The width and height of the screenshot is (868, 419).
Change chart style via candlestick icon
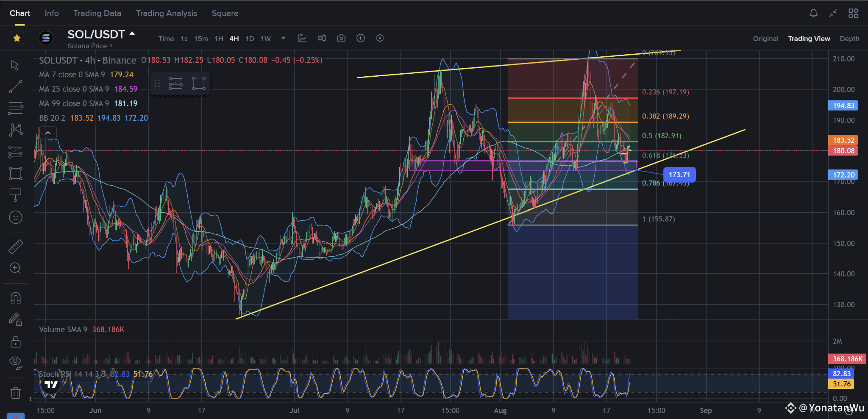[322, 38]
